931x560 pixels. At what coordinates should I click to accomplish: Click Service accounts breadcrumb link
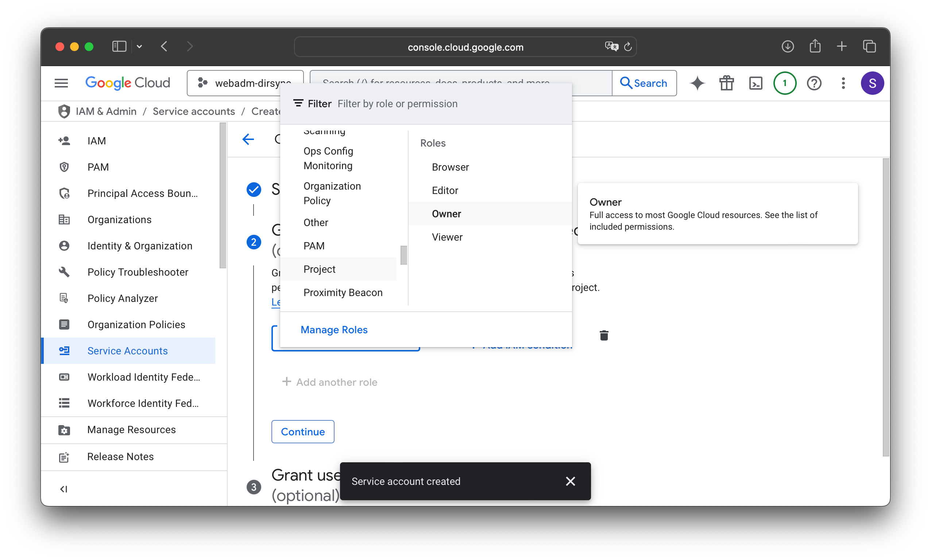pos(194,111)
